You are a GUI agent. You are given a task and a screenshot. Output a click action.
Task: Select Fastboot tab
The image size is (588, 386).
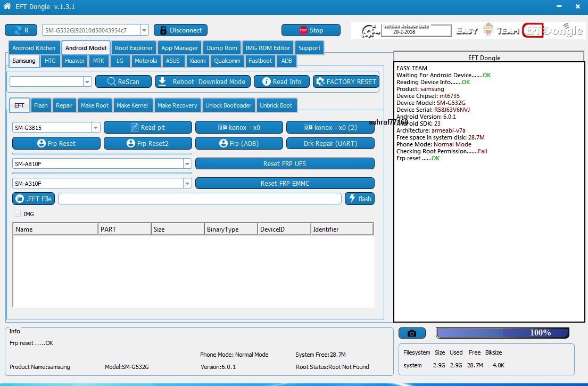coord(260,61)
